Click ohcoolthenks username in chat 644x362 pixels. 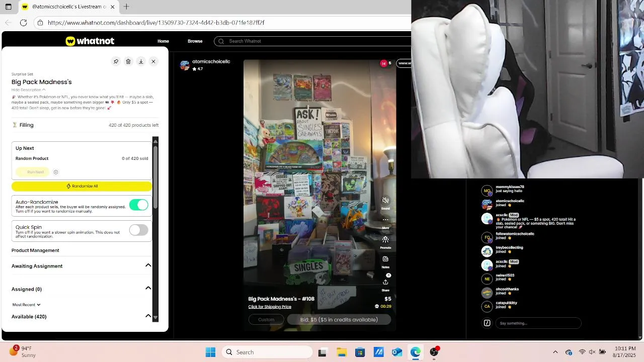(x=507, y=289)
